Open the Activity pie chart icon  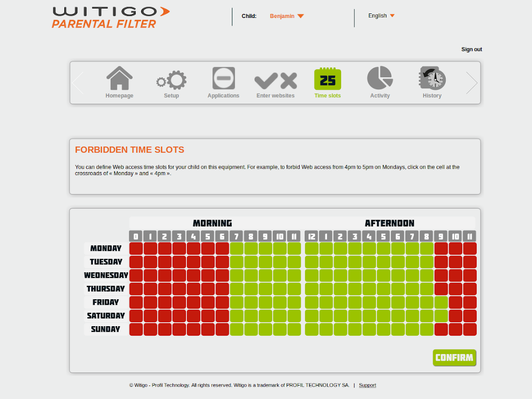click(x=380, y=78)
